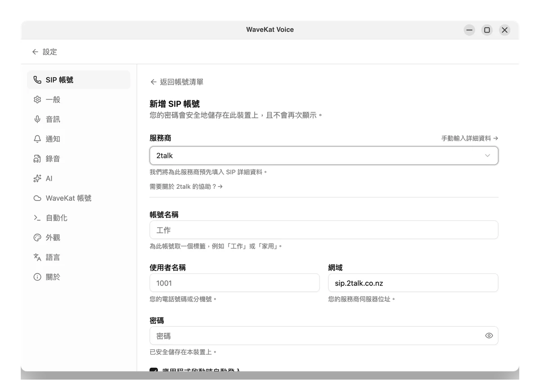The image size is (540, 392).
Task: Open the 關於 section
Action: (79, 277)
